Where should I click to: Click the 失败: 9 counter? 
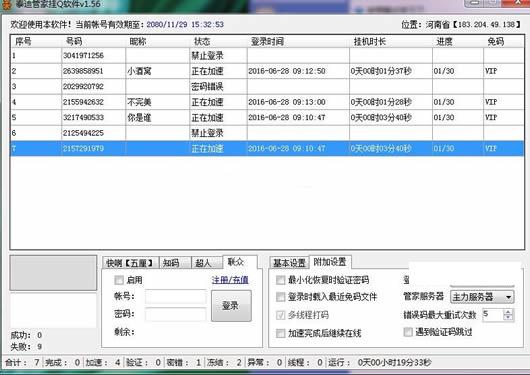click(x=26, y=347)
